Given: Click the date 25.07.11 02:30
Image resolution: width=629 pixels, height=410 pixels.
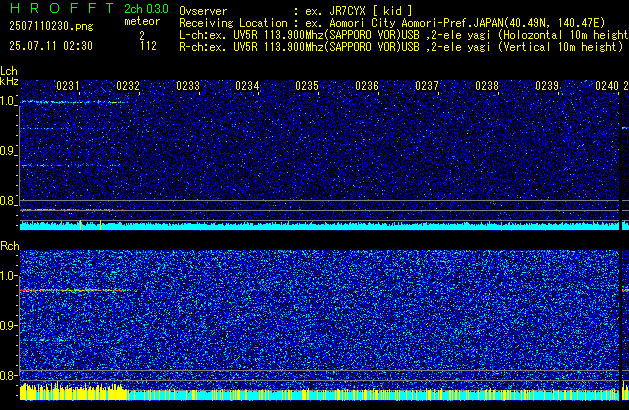Looking at the screenshot, I should click(51, 46).
